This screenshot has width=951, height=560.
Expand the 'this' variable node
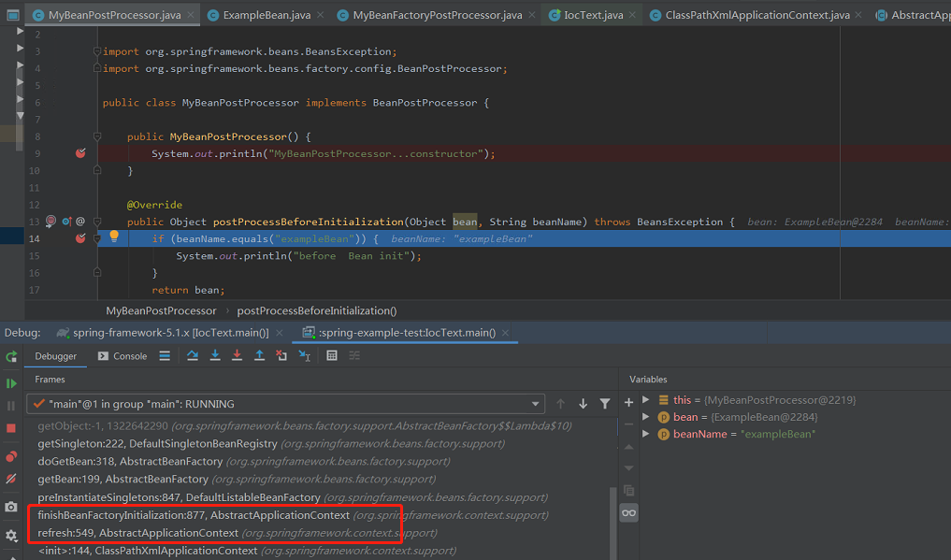pyautogui.click(x=646, y=400)
